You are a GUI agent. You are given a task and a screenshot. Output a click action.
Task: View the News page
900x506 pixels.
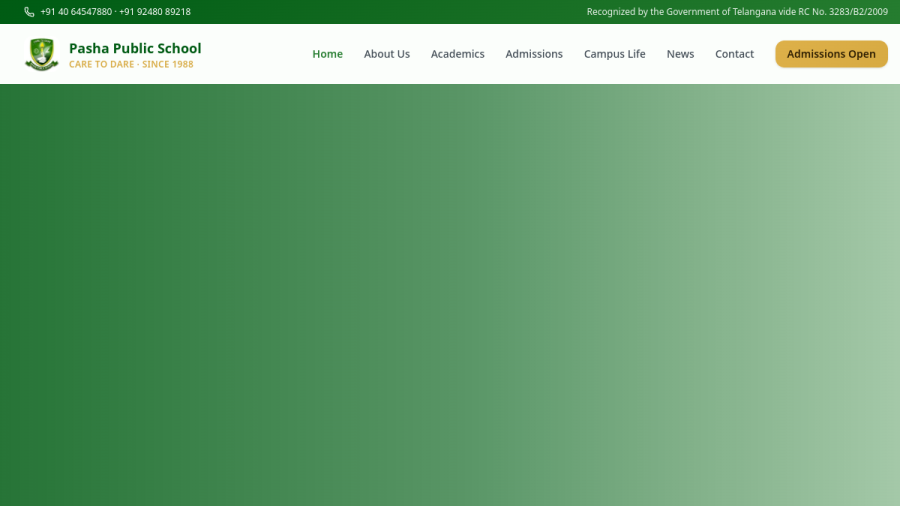click(680, 54)
